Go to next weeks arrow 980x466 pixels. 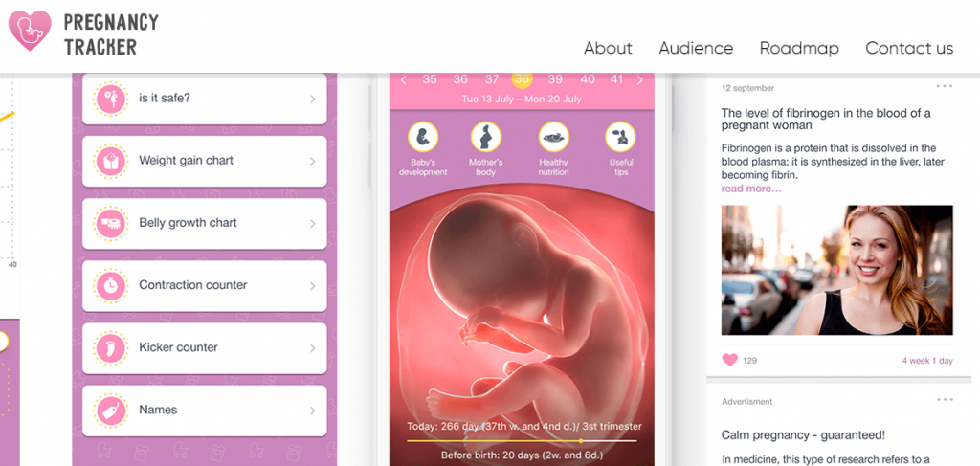click(x=639, y=80)
